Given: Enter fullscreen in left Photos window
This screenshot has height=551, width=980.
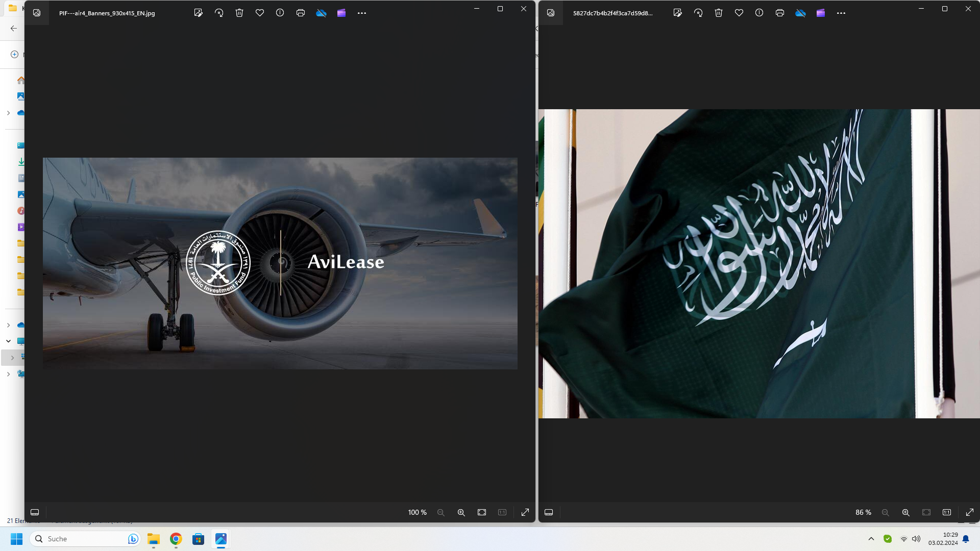Looking at the screenshot, I should click(525, 512).
